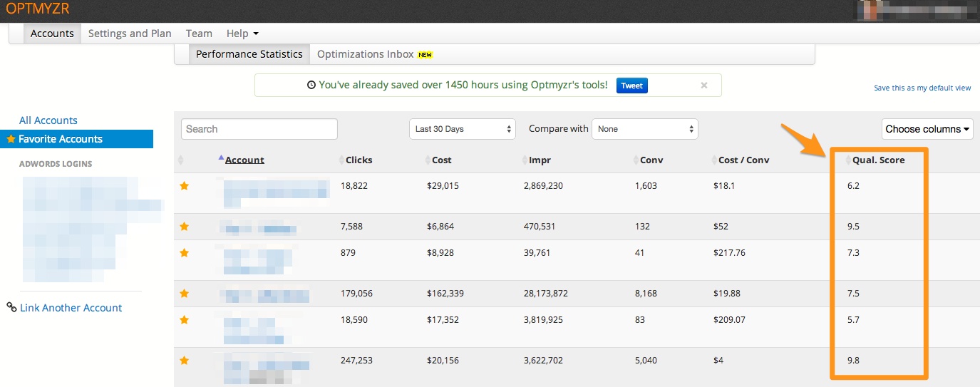Viewport: 980px width, 387px height.
Task: Toggle favorite star for the 247,253 clicks row
Action: click(184, 361)
